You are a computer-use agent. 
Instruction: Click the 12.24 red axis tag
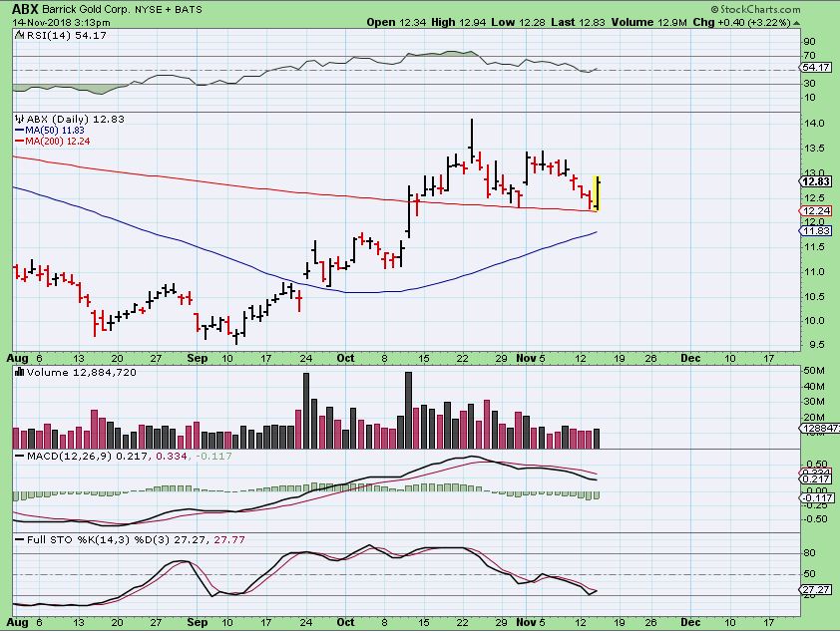click(815, 211)
